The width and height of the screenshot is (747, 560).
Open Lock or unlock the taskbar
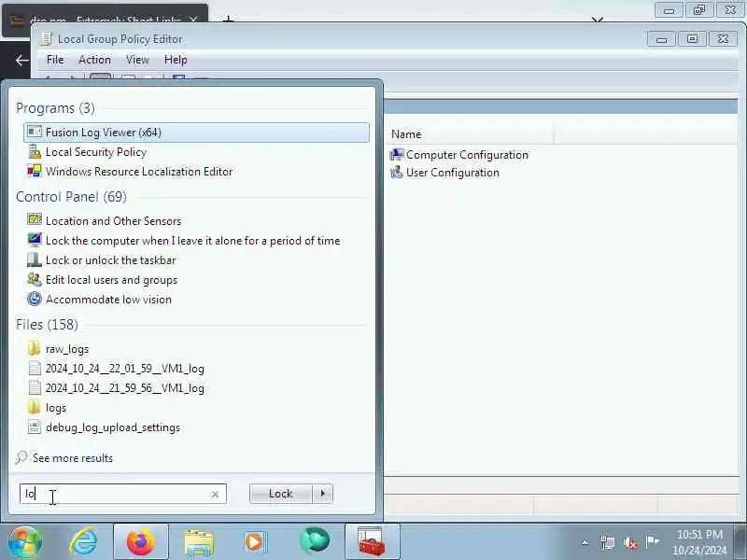tap(110, 260)
